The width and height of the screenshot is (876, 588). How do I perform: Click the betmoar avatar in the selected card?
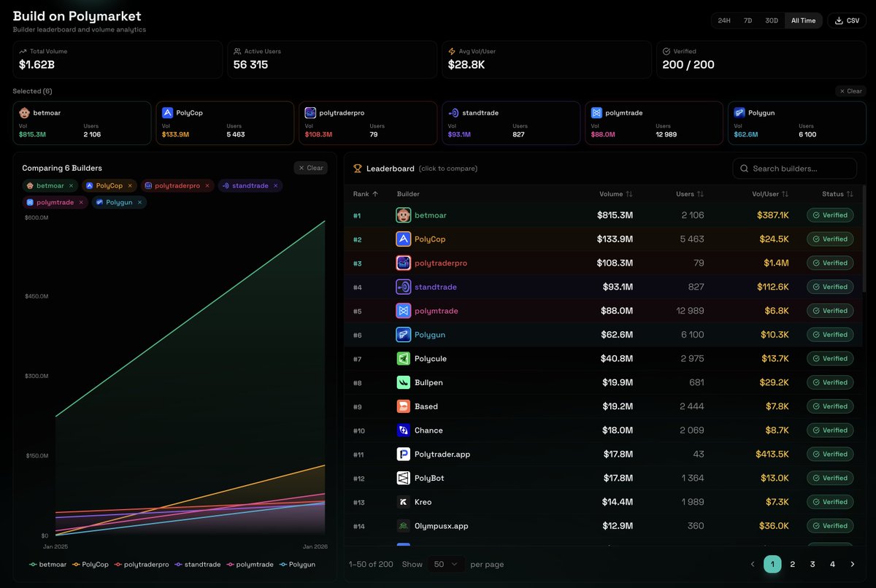coord(24,113)
